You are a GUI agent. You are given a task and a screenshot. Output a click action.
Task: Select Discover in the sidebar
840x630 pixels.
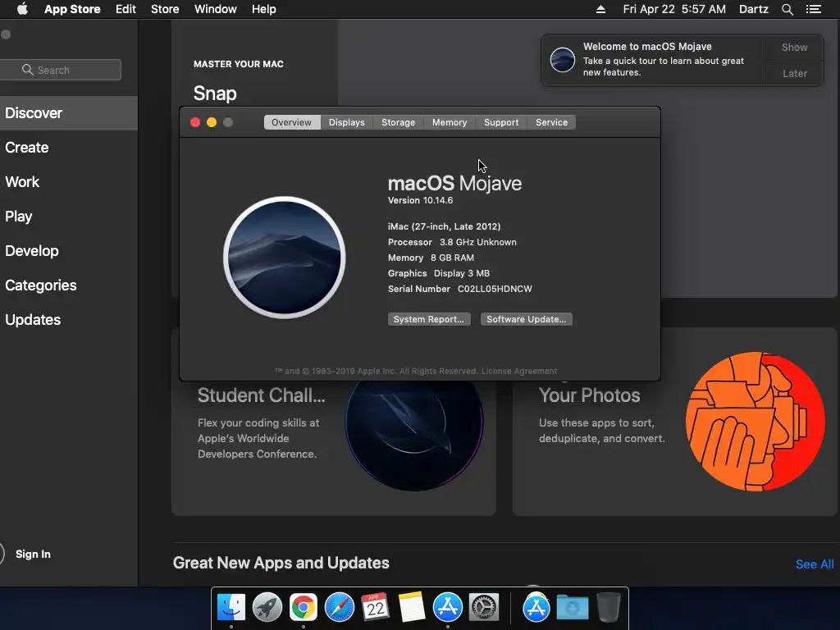tap(69, 113)
